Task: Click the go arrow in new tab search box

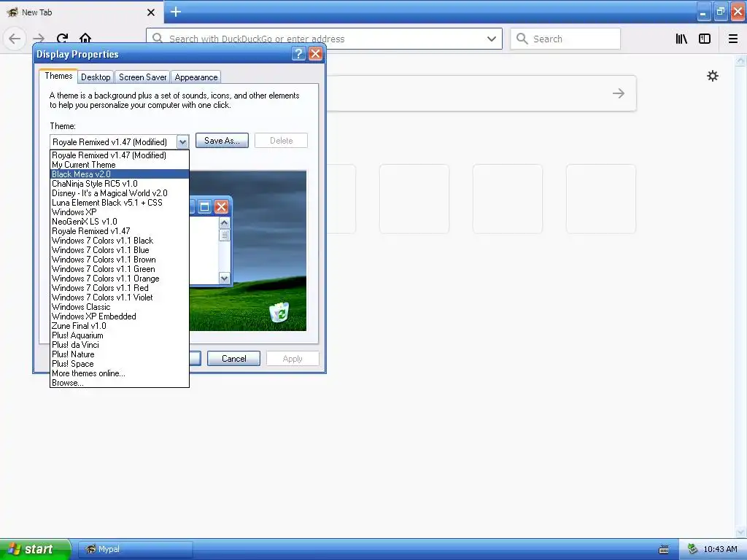Action: [619, 93]
